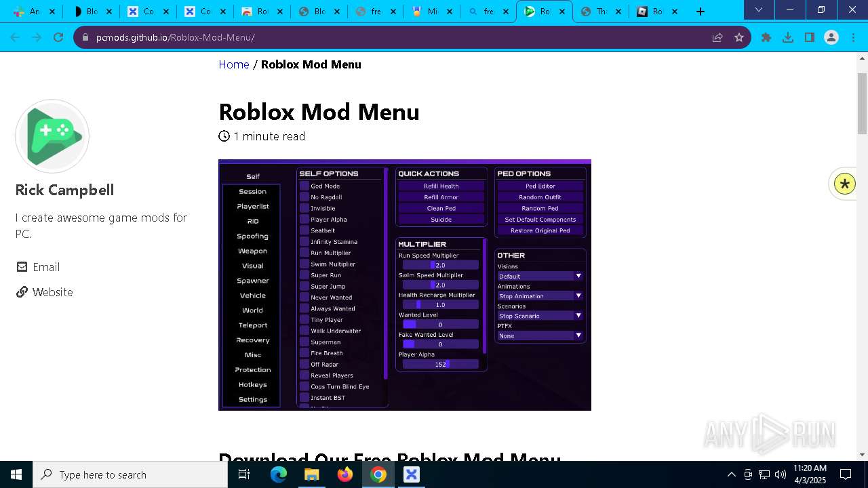Click the share icon in the address bar

[x=717, y=37]
